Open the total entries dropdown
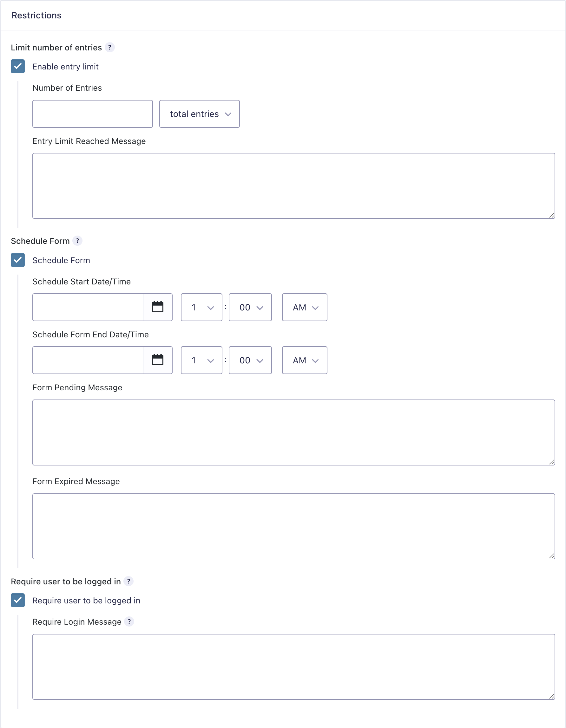566x728 pixels. tap(199, 114)
